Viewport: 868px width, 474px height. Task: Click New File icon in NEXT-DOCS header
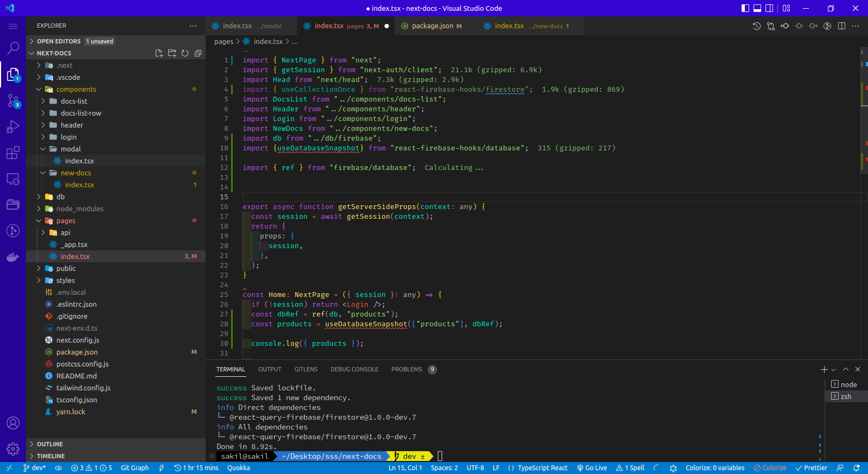[159, 53]
